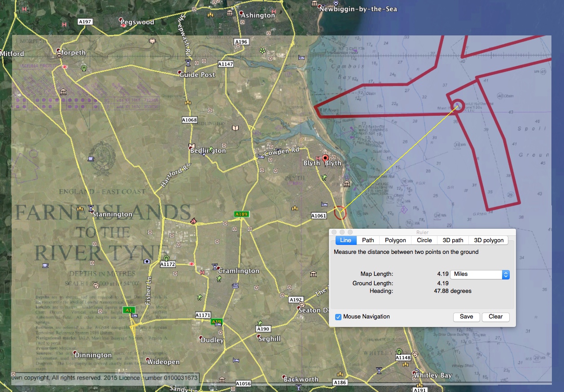This screenshot has height=392, width=564.
Task: Switch to the Polygon tab in Ruler
Action: coord(395,240)
